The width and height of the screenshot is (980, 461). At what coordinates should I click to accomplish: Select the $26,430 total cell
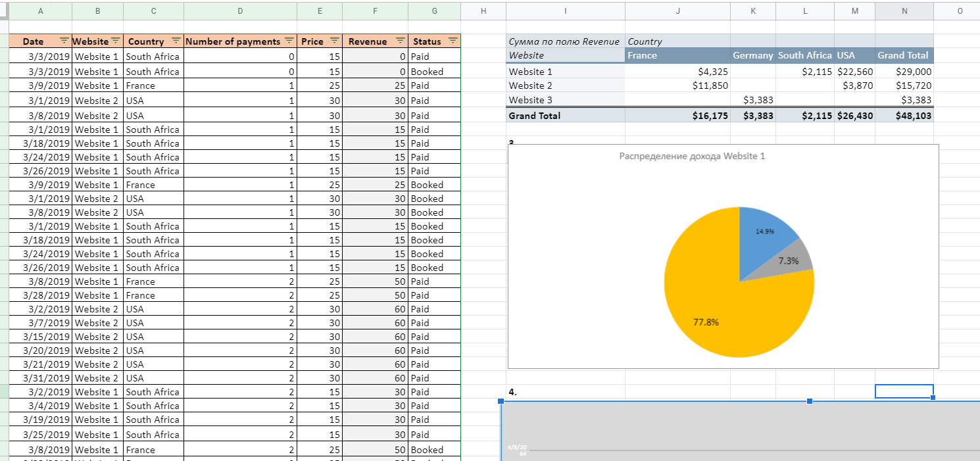(x=855, y=115)
